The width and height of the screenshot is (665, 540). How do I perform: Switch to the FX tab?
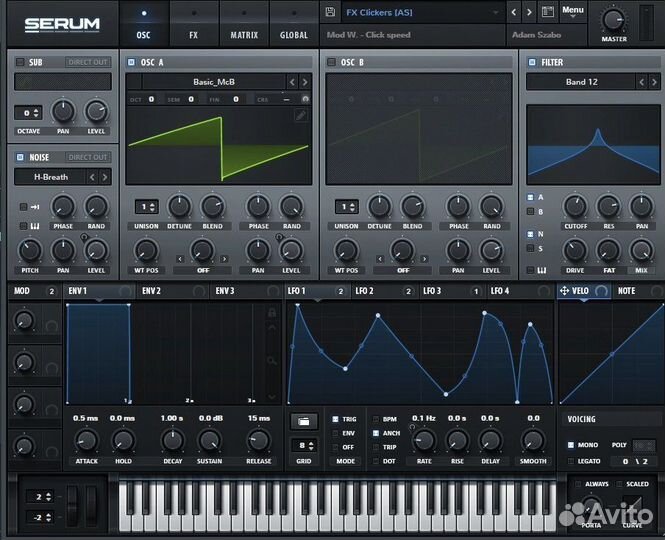click(193, 24)
